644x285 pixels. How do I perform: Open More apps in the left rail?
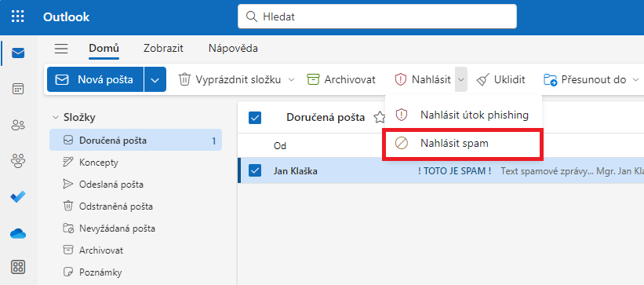coord(18,267)
